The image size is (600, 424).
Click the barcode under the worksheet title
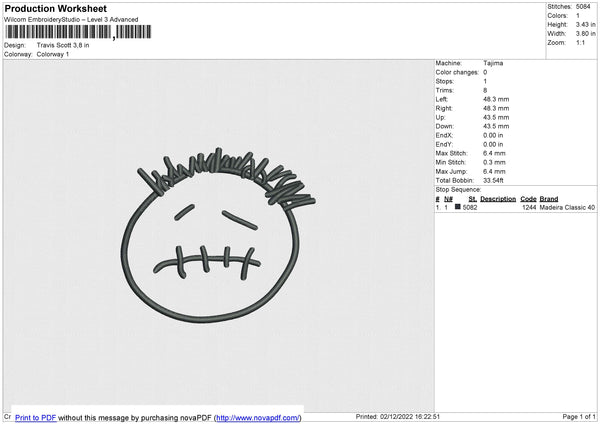pyautogui.click(x=78, y=32)
